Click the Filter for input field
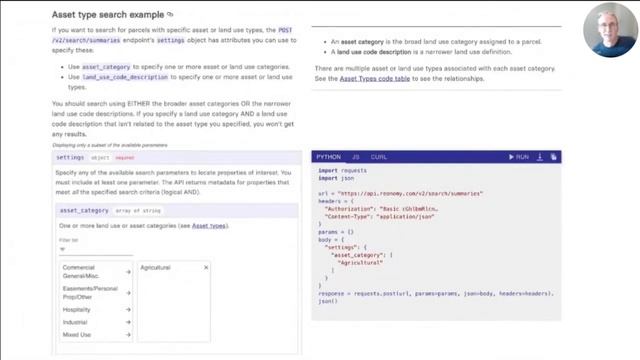640x360 pixels. click(x=96, y=249)
